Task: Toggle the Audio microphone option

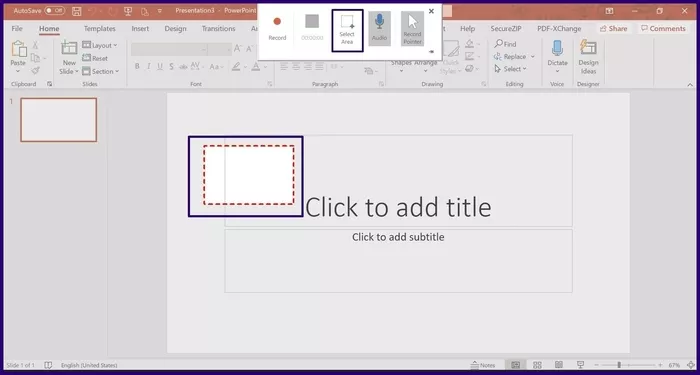Action: pyautogui.click(x=379, y=29)
